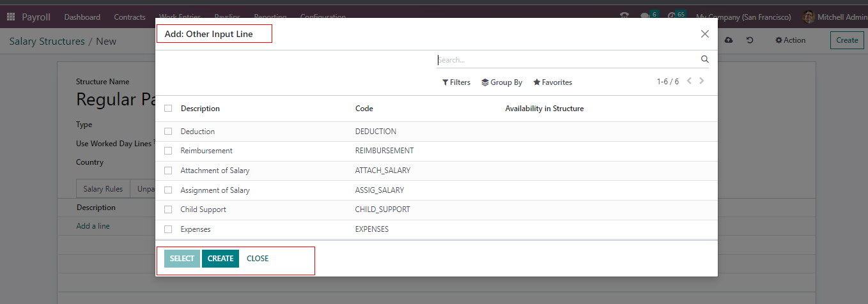
Task: Go to next page arrow in pager
Action: click(x=702, y=81)
